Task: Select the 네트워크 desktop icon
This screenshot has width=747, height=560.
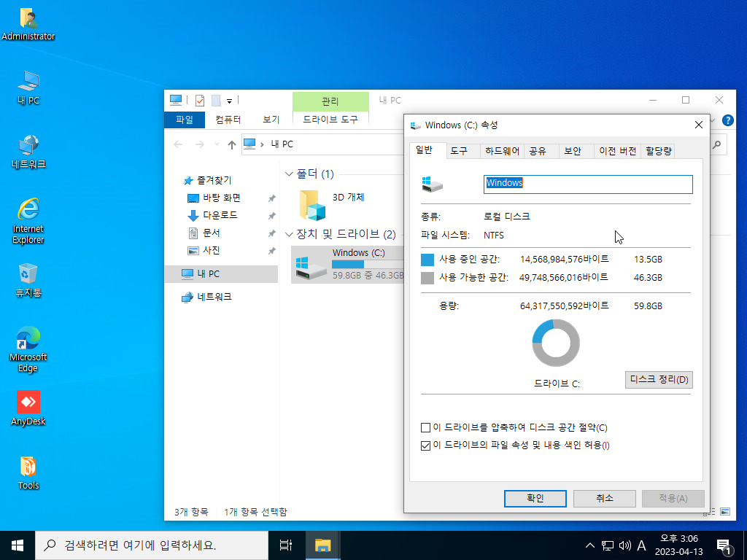Action: pyautogui.click(x=28, y=152)
